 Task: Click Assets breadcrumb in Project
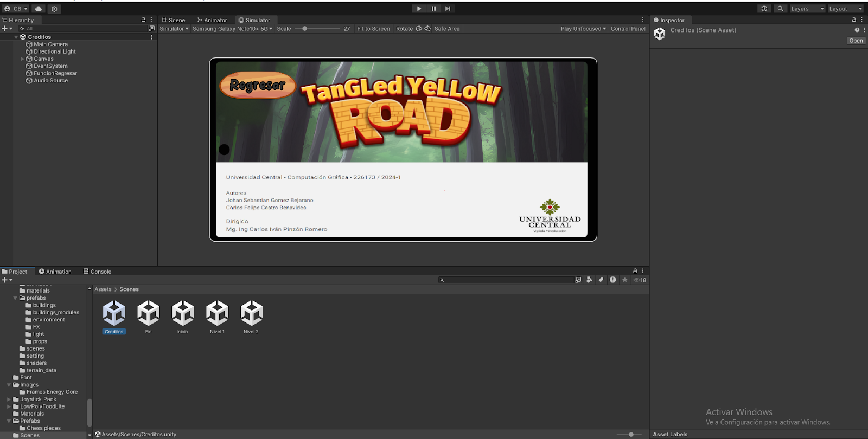click(x=103, y=289)
